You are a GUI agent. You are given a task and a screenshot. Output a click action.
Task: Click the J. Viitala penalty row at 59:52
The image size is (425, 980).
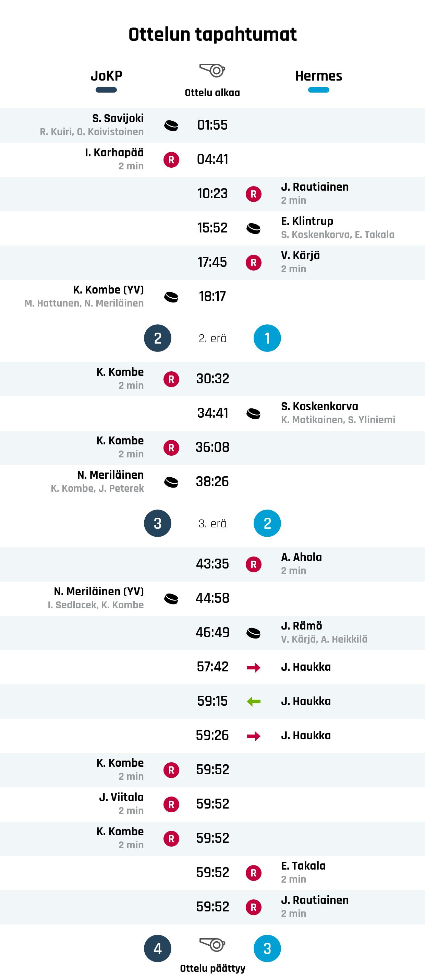coord(212,804)
